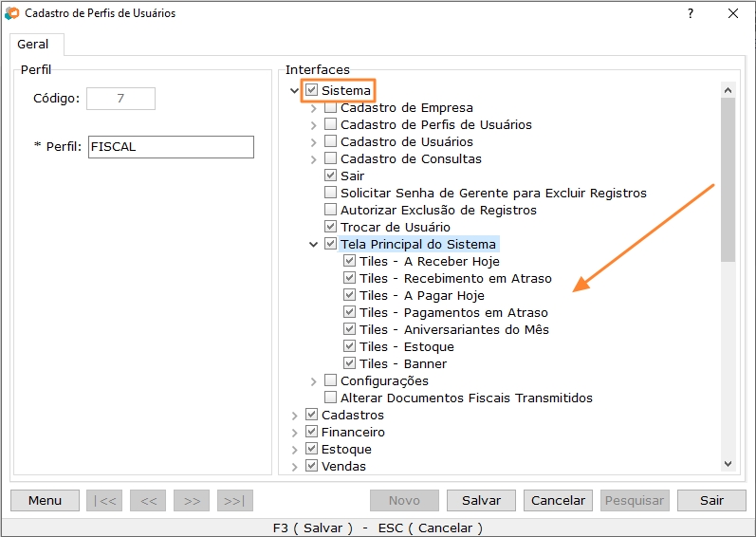Close the Cadastro de Perfis window
This screenshot has width=756, height=537.
tap(733, 13)
